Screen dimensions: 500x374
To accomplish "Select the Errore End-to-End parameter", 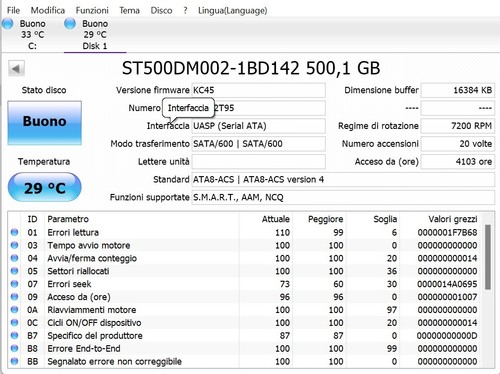I will click(x=84, y=348).
